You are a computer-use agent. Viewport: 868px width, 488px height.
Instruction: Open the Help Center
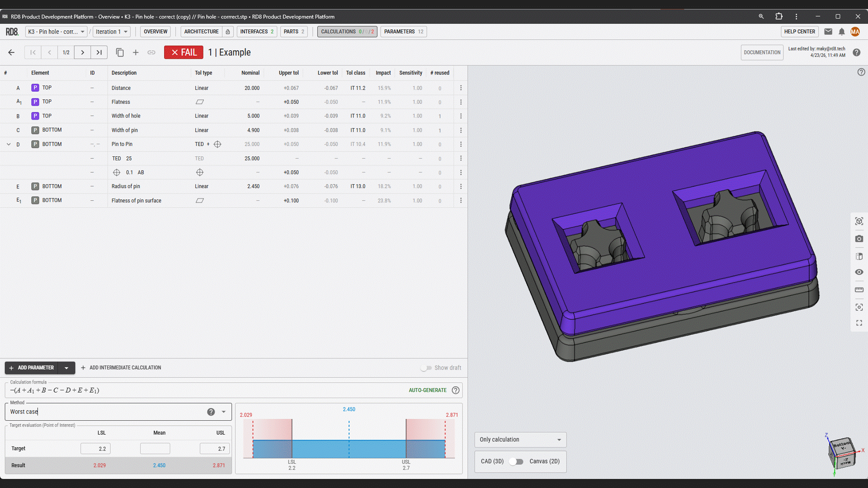(x=799, y=32)
